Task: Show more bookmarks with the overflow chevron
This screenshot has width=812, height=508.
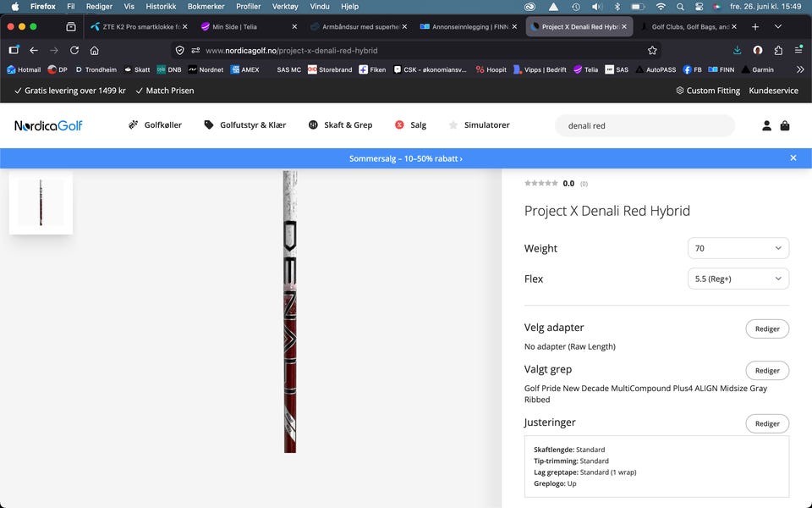Action: coord(800,69)
